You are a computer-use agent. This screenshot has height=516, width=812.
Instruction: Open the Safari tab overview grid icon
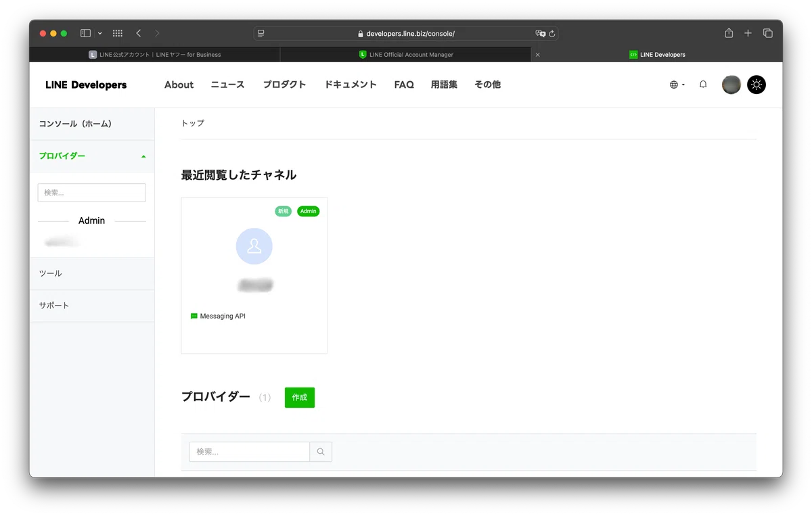coord(117,33)
